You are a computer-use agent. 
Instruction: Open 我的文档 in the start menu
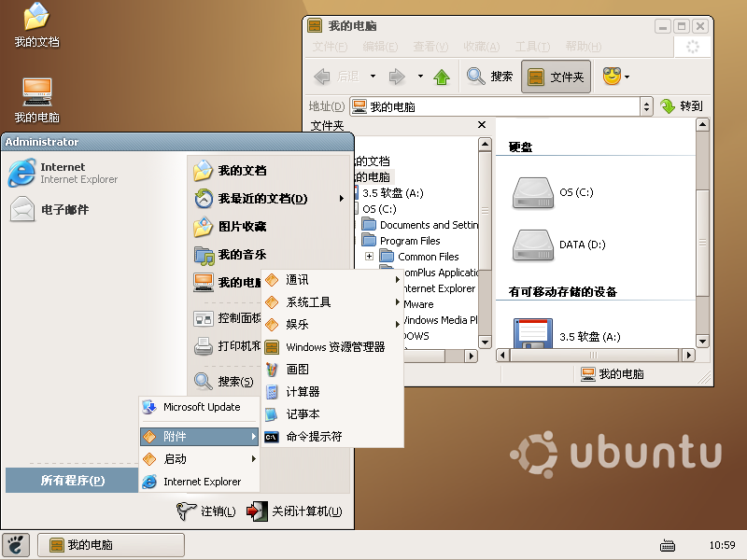(x=230, y=171)
